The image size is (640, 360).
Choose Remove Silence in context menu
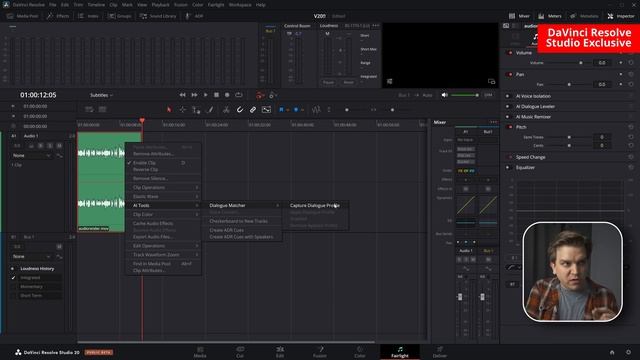click(163, 178)
